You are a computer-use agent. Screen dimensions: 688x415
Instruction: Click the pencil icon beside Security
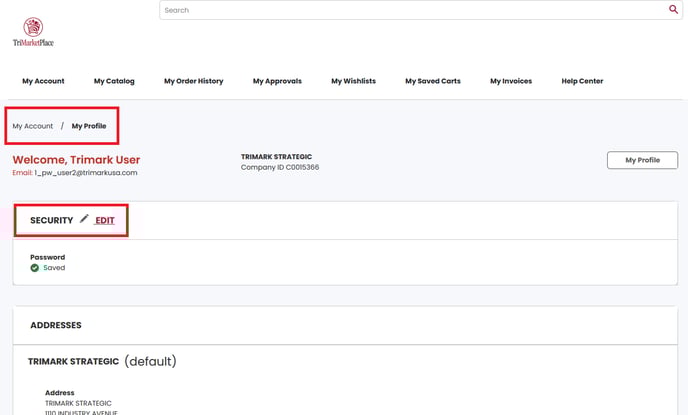[x=84, y=218]
